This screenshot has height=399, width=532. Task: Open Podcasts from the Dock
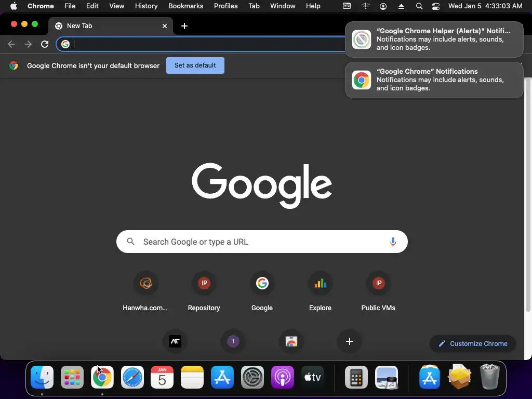283,377
